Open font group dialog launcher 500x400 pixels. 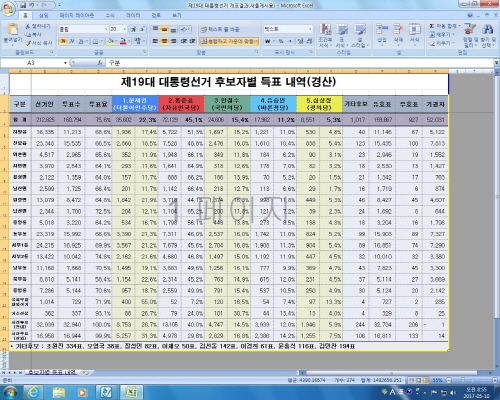[145, 52]
